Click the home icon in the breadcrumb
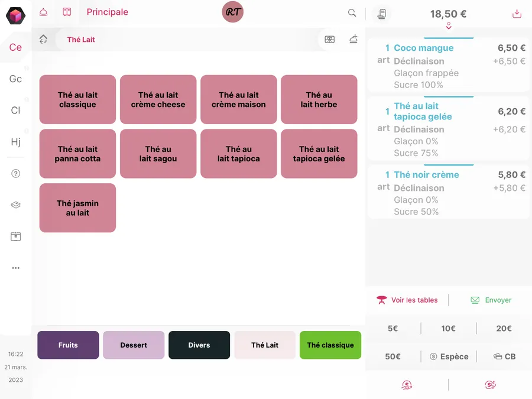The image size is (532, 399). (x=43, y=40)
